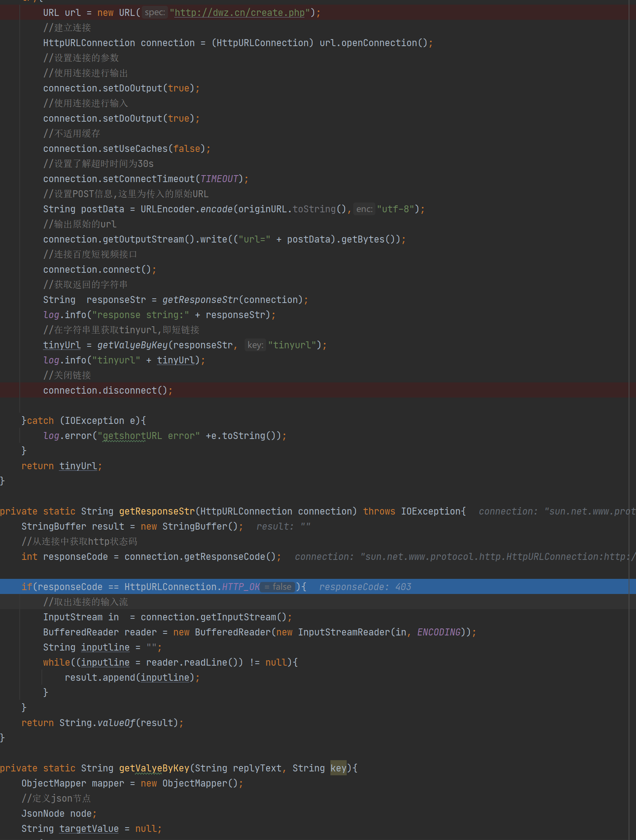Click the comment "//取出连接的输入流"
Image resolution: width=636 pixels, height=840 pixels.
86,602
